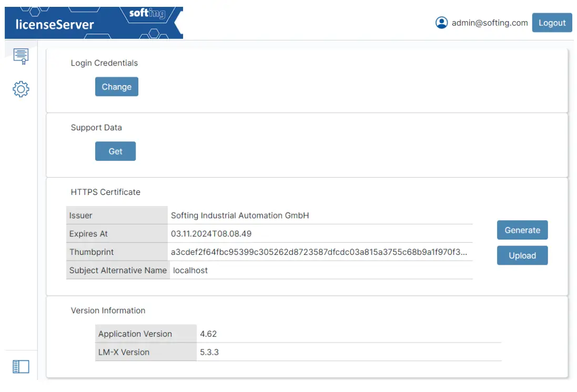Click the Softing licenseServer logo
Screen dimensions: 577x392
click(94, 23)
